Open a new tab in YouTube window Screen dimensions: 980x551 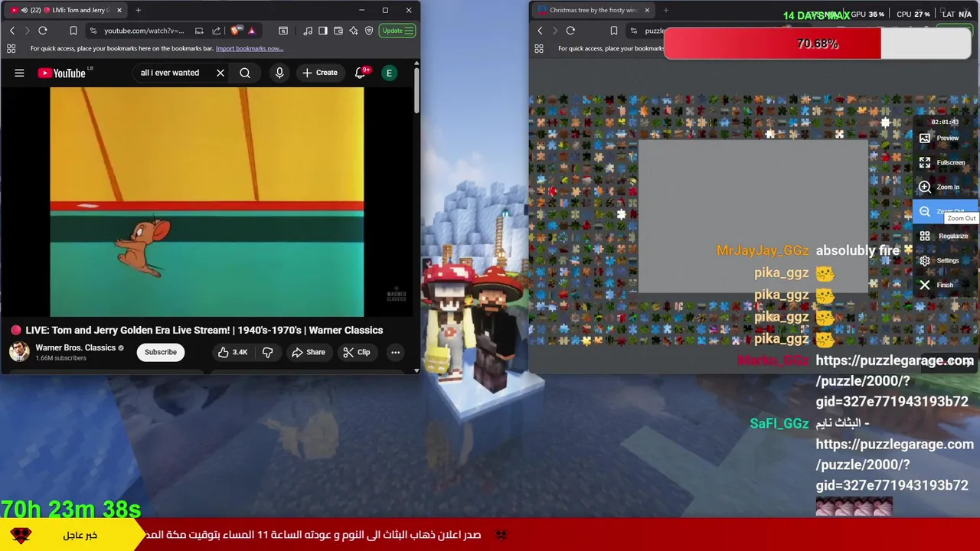pos(139,10)
